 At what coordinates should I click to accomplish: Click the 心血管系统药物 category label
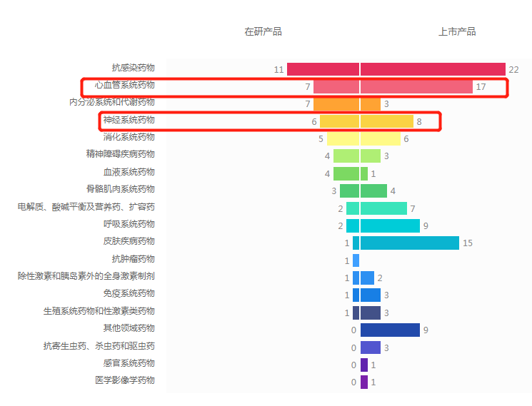[124, 86]
